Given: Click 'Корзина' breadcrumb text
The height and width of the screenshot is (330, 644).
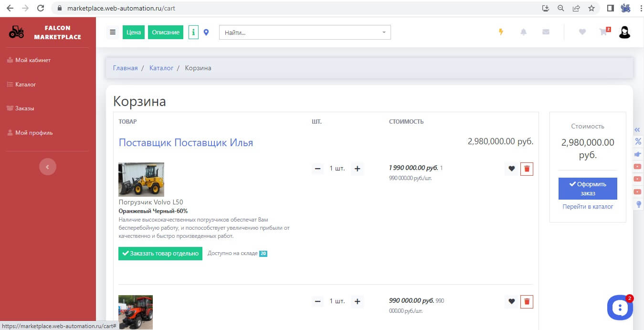Looking at the screenshot, I should point(198,68).
